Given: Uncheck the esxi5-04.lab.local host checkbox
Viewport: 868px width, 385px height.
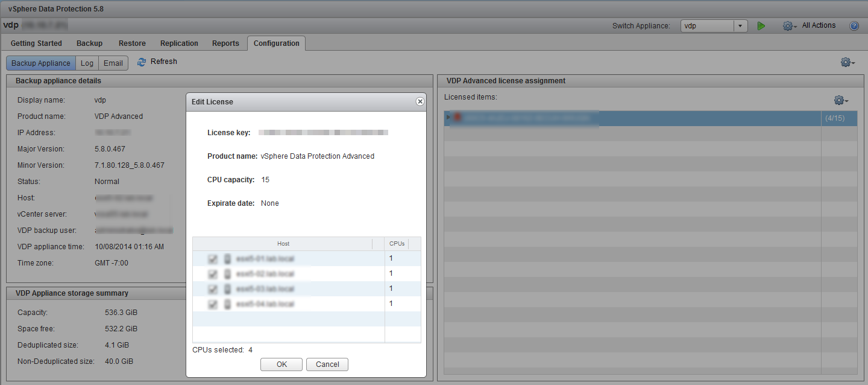Looking at the screenshot, I should point(213,304).
